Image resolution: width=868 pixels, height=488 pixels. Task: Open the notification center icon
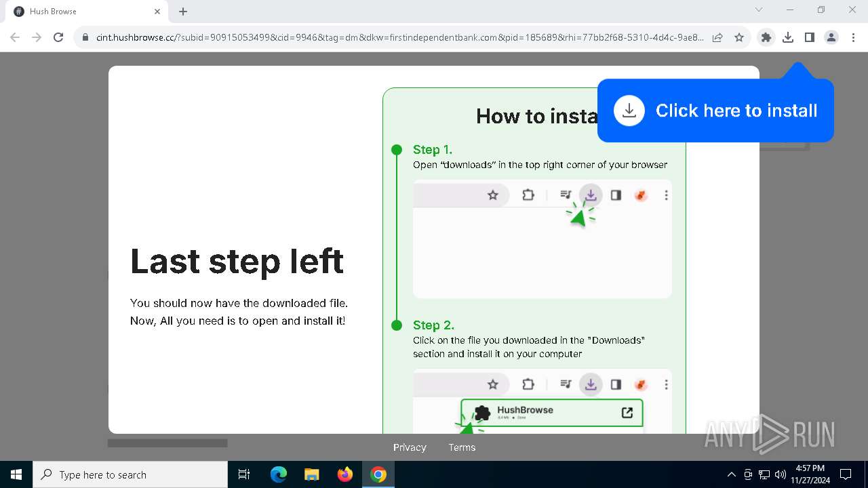846,474
